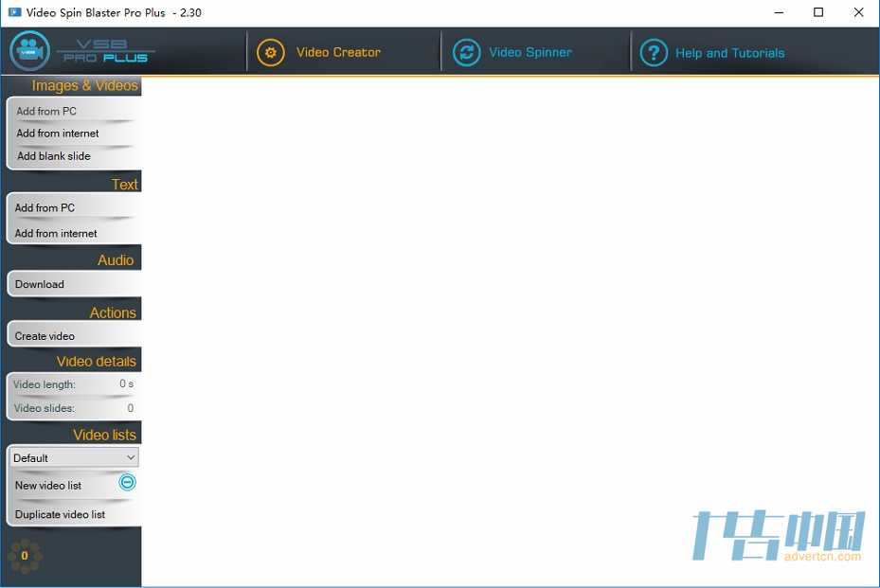Click the Audio section header

pyautogui.click(x=116, y=260)
